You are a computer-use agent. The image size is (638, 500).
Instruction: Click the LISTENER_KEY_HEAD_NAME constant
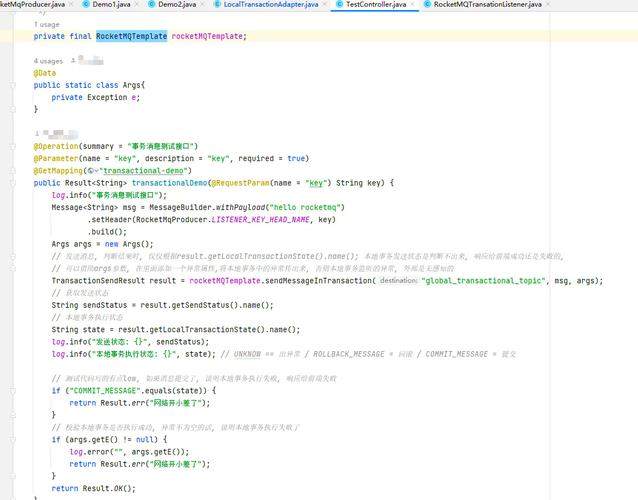[x=260, y=220]
